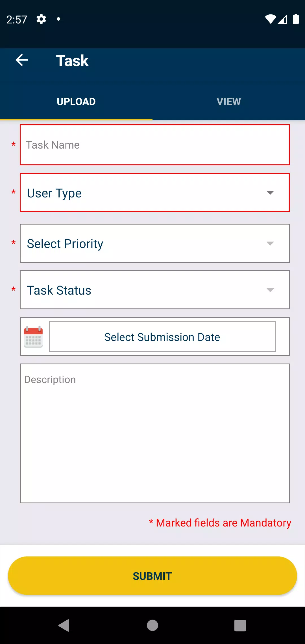305x644 pixels.
Task: Select the UPLOAD tab
Action: (76, 102)
